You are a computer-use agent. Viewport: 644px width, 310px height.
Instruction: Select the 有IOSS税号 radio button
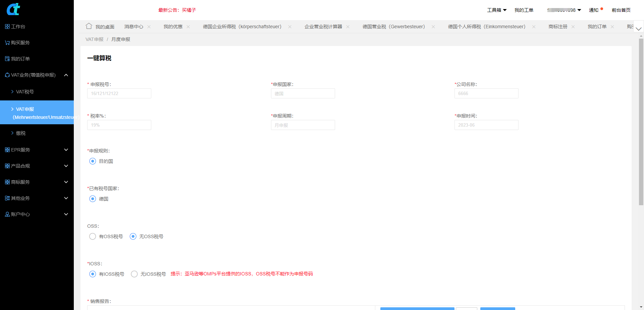tap(93, 274)
